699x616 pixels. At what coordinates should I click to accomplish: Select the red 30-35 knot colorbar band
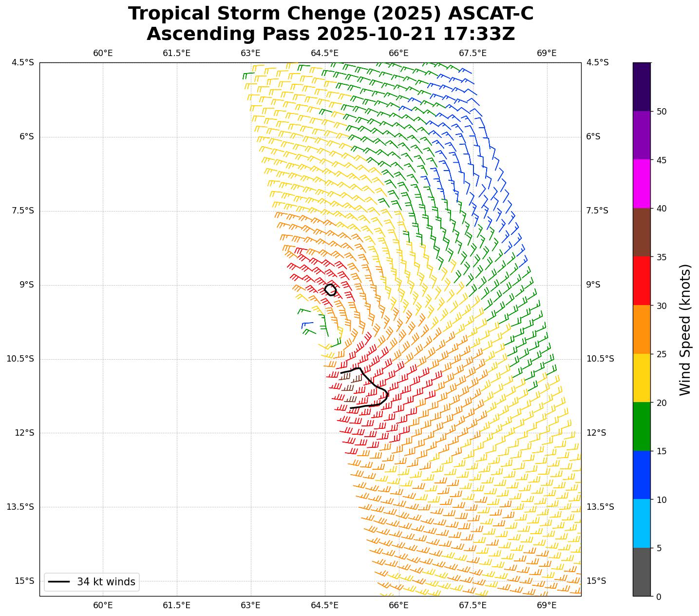click(x=642, y=281)
